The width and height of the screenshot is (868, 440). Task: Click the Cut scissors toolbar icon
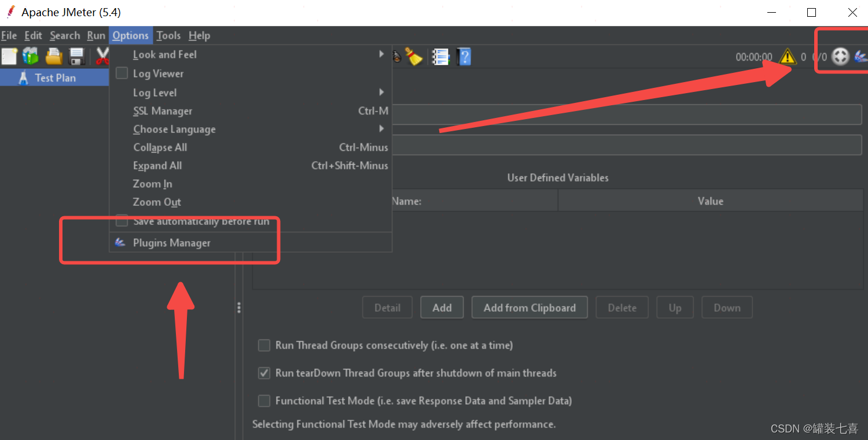[102, 56]
